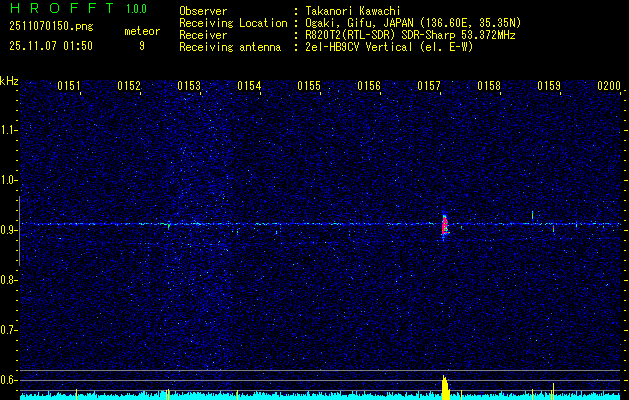Image resolution: width=629 pixels, height=400 pixels.
Task: Select the 0153 time marker
Action: pyautogui.click(x=189, y=86)
